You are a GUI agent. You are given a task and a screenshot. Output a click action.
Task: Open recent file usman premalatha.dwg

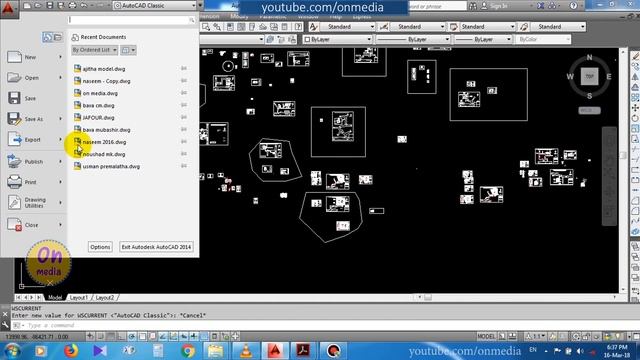pyautogui.click(x=111, y=167)
